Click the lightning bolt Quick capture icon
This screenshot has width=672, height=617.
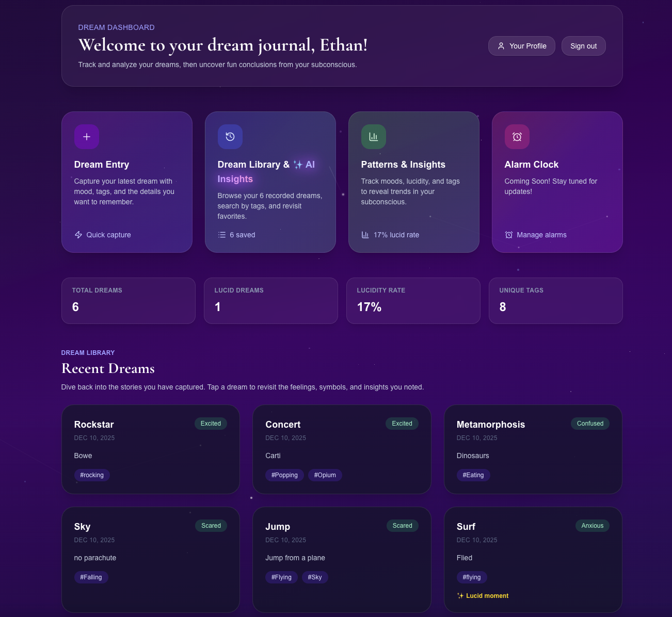tap(78, 235)
